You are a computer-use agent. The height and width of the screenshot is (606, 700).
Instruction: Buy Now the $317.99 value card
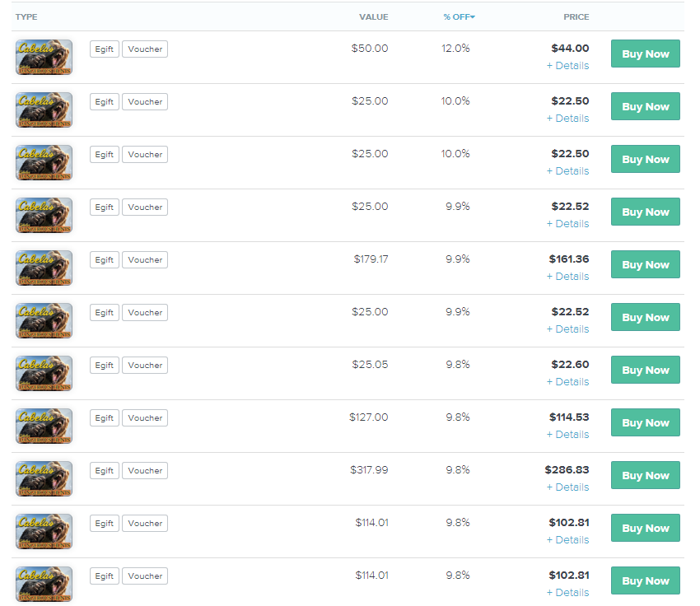645,475
